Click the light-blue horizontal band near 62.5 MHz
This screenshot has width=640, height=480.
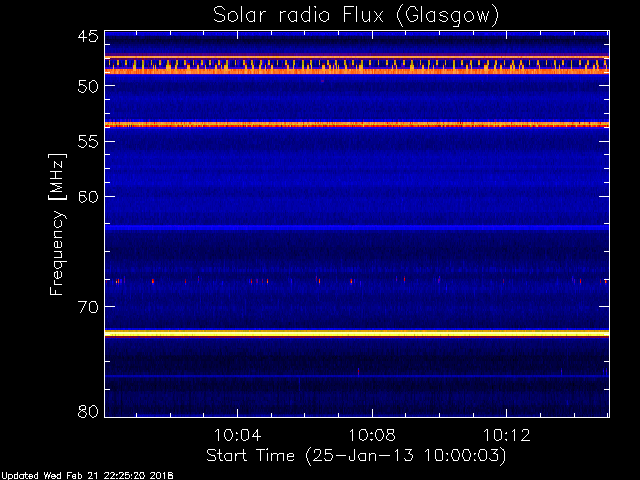357,227
